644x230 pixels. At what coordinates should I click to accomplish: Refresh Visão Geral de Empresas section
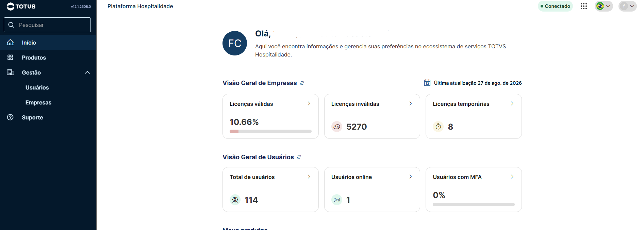point(302,83)
